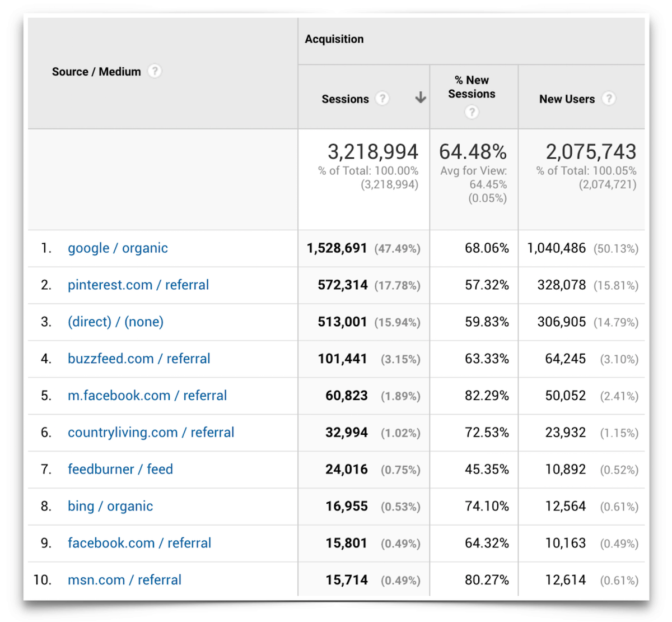Click msn.com / referral in row ten
The height and width of the screenshot is (622, 672).
coord(124,580)
